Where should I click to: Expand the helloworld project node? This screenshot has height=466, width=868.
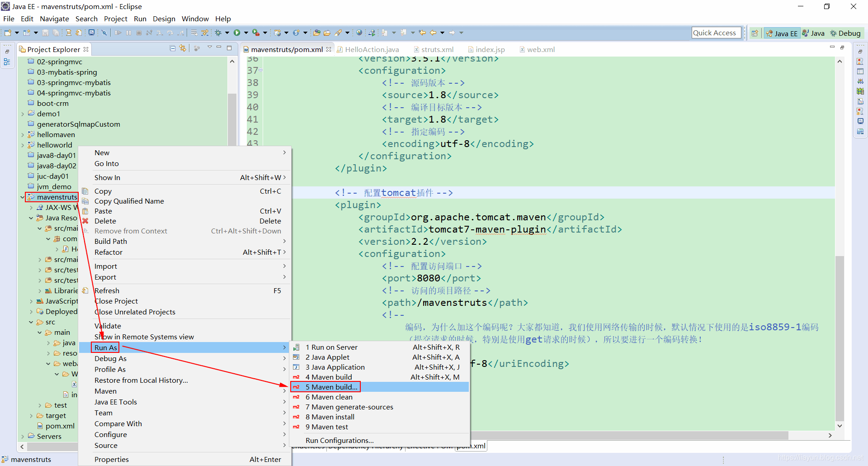coord(23,145)
